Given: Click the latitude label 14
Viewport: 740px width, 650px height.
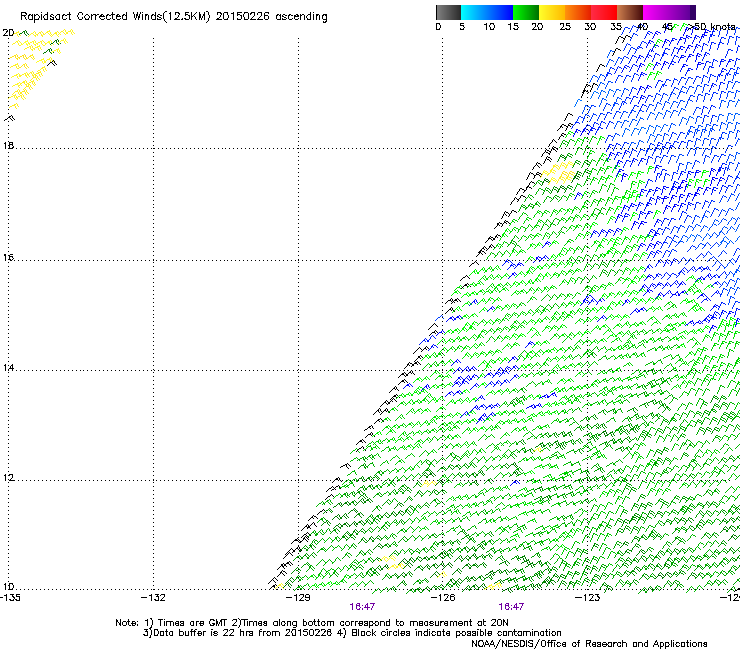Looking at the screenshot, I should click(x=8, y=368).
